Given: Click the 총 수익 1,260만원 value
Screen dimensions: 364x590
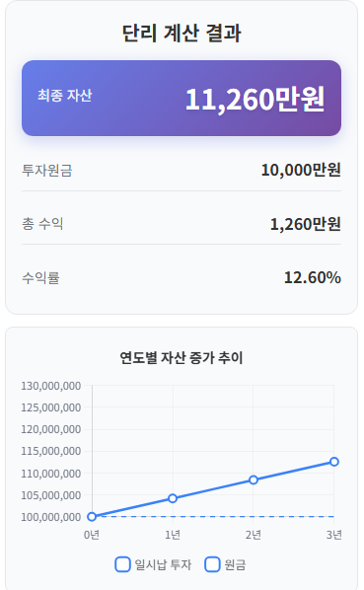Looking at the screenshot, I should (306, 224).
